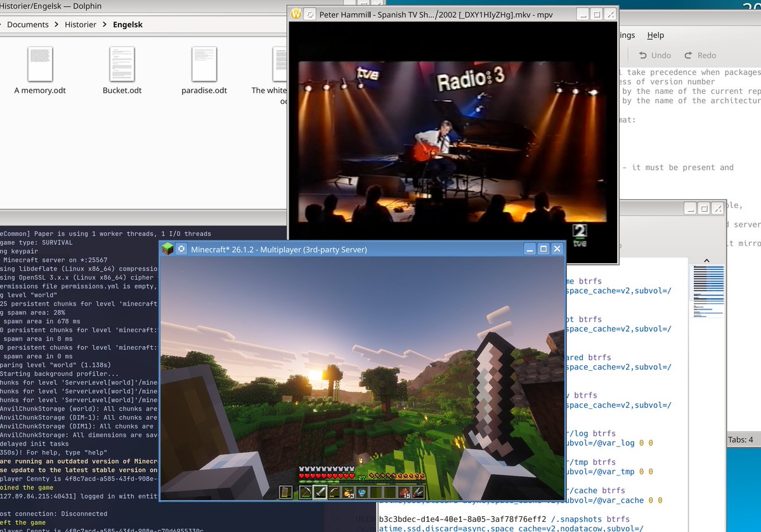Click the pin button beside Minecraft title

pyautogui.click(x=181, y=249)
